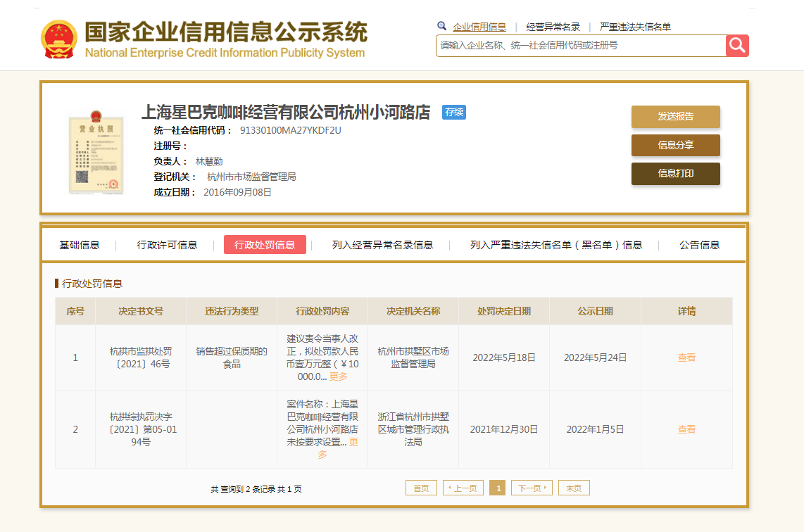Click the 详情 column header
Image resolution: width=804 pixels, height=532 pixels.
pyautogui.click(x=686, y=311)
